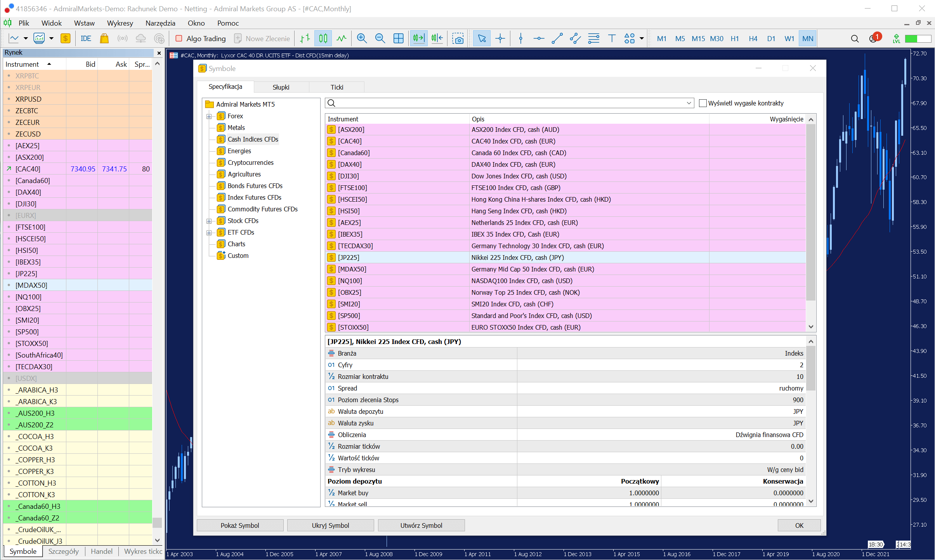Expand the Forex tree node
The height and width of the screenshot is (560, 935).
coord(209,116)
